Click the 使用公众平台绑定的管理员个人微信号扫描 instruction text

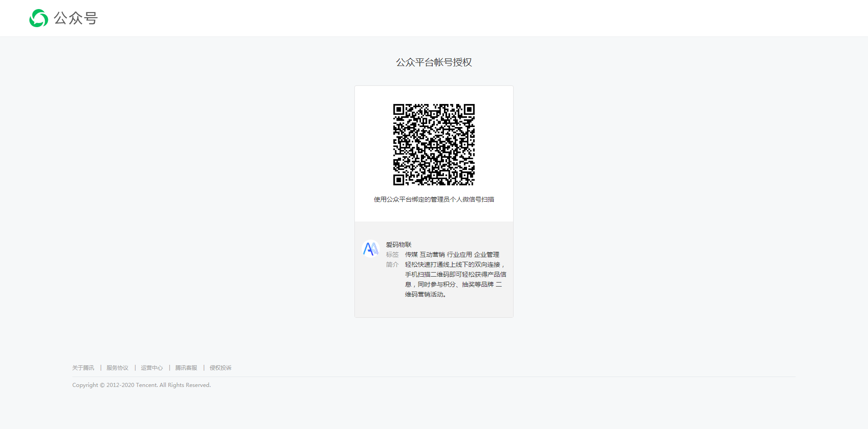[434, 199]
